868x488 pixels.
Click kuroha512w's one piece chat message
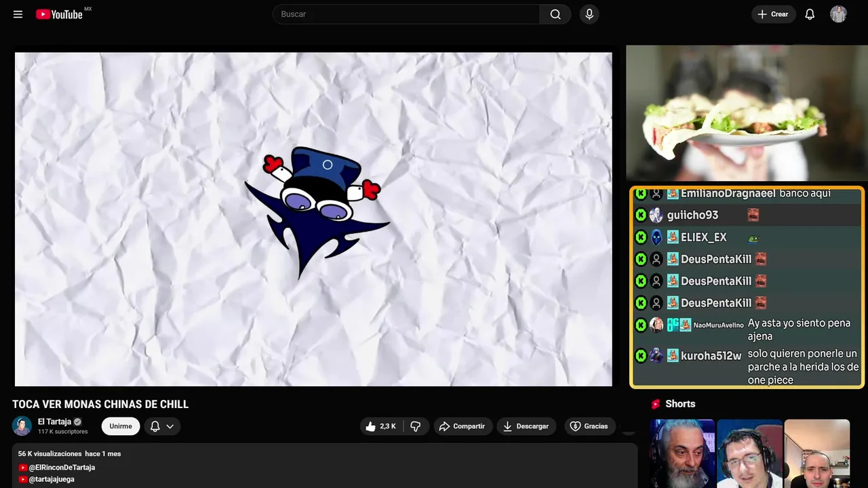coord(804,367)
